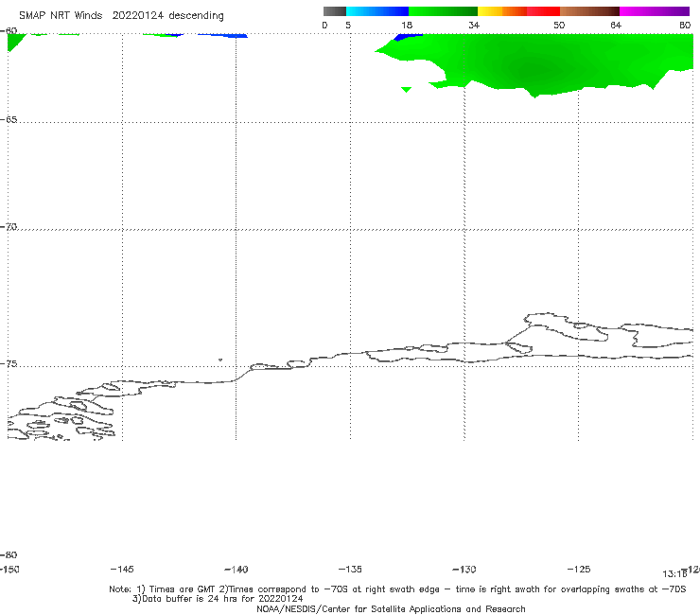Click the color bar label '18'

[x=407, y=26]
